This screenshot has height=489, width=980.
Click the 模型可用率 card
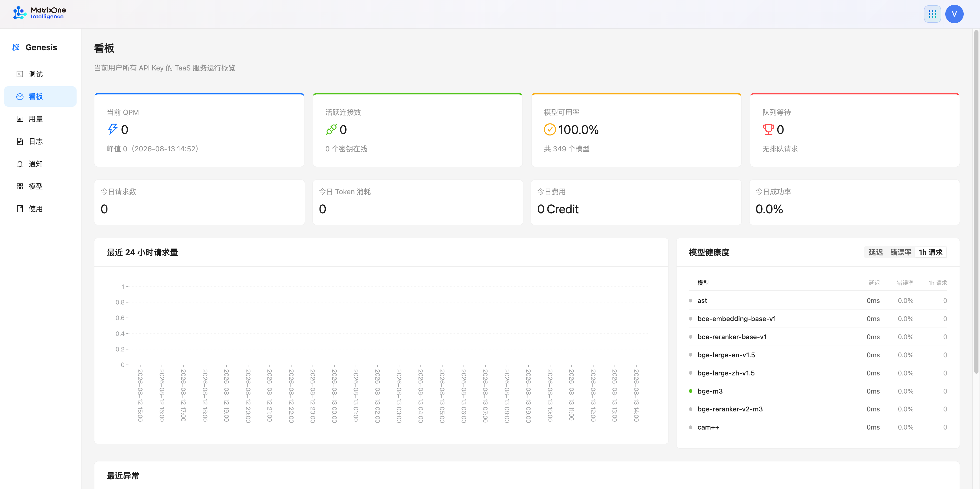(x=636, y=130)
